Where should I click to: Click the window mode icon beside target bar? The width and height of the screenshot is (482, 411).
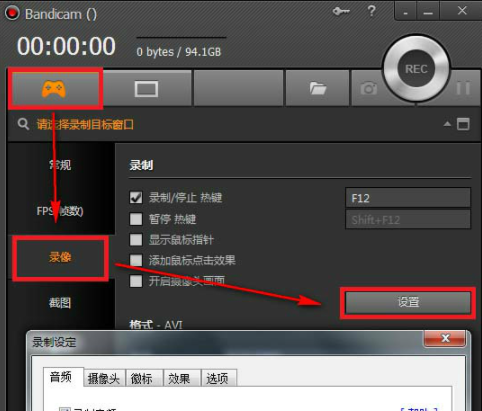pos(463,124)
